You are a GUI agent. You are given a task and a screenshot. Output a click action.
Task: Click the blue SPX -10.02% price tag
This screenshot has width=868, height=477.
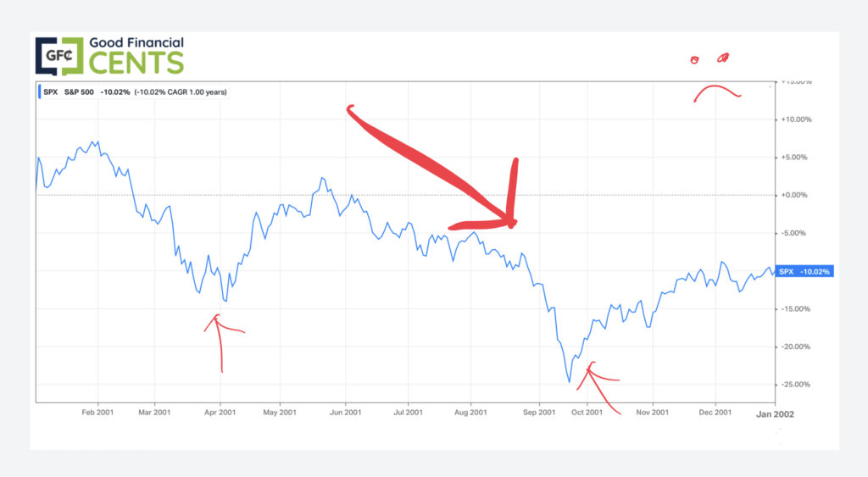click(804, 272)
